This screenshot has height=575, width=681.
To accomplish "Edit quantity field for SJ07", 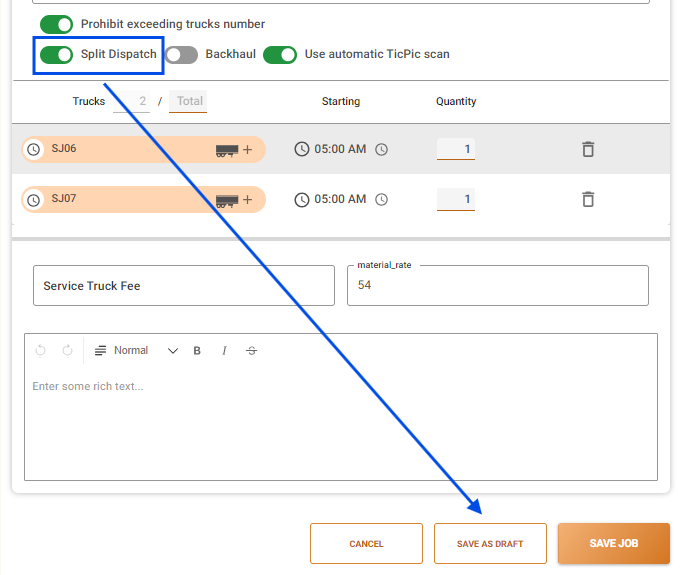I will (x=456, y=199).
